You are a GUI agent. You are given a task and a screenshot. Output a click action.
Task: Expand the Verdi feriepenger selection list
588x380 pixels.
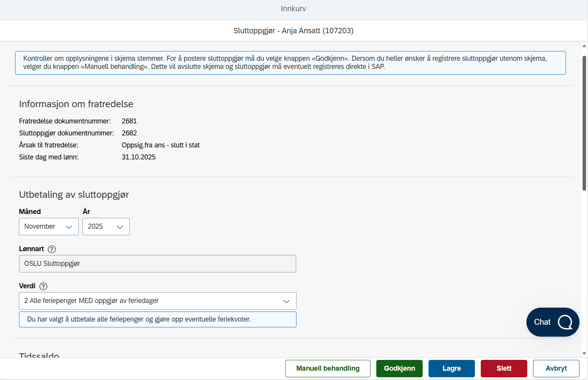click(x=158, y=301)
